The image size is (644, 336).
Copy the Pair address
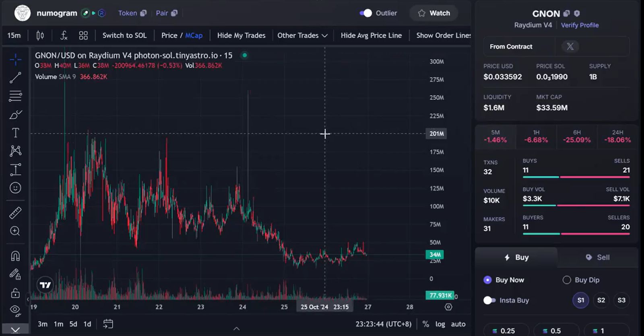pos(174,13)
